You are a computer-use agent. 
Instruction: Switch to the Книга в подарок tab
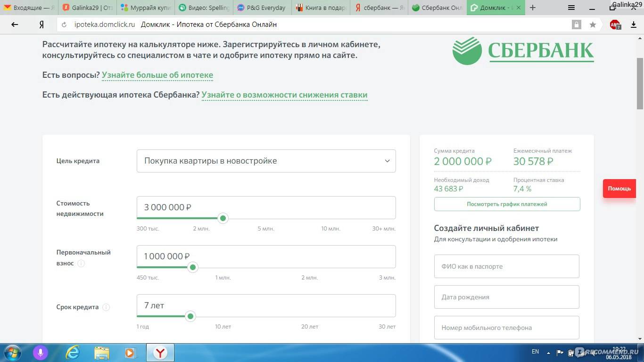point(321,8)
